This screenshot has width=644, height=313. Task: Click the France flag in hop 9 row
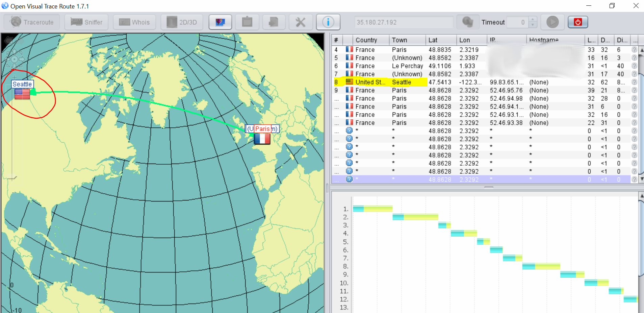click(x=349, y=90)
